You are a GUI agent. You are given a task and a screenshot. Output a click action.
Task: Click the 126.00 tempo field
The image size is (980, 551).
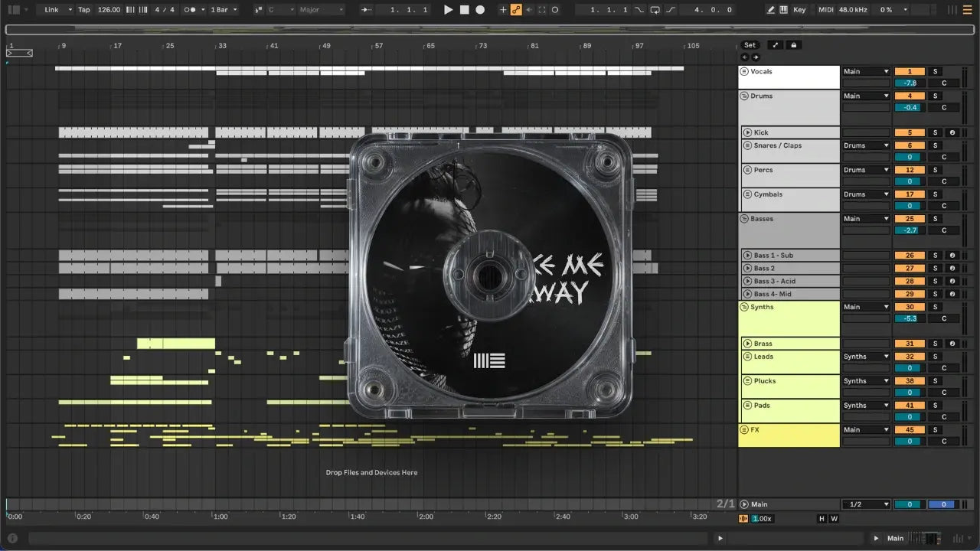coord(109,10)
